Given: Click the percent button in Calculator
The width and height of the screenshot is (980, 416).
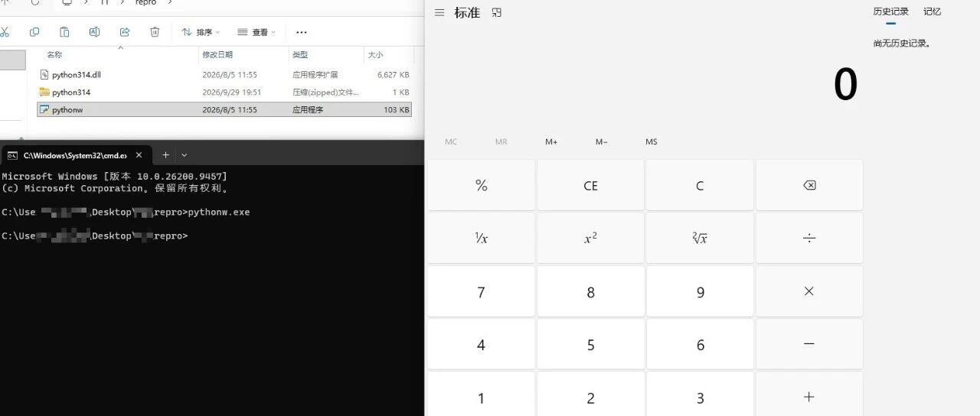Looking at the screenshot, I should pos(482,185).
